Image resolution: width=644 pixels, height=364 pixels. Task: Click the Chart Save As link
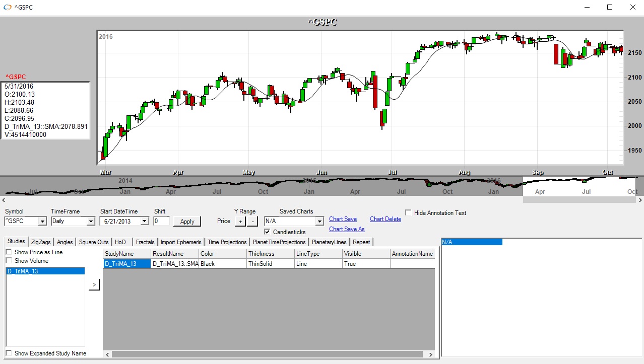tap(347, 229)
